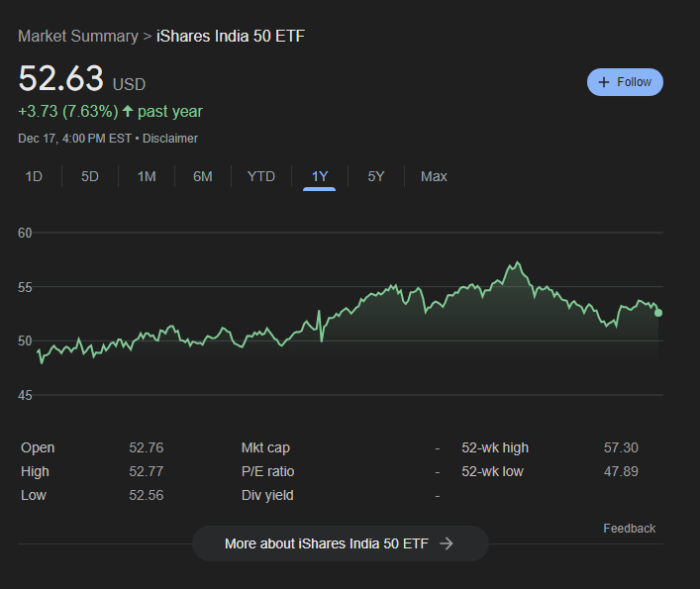Click the Dec 17, 4:00 PM EST timestamp
The width and height of the screenshot is (700, 589).
point(74,139)
